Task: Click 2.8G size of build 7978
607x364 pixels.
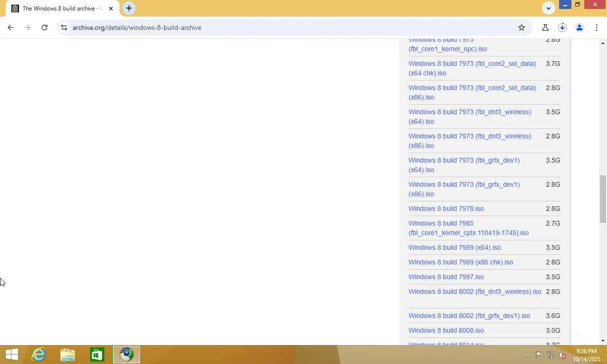Action: pos(553,209)
